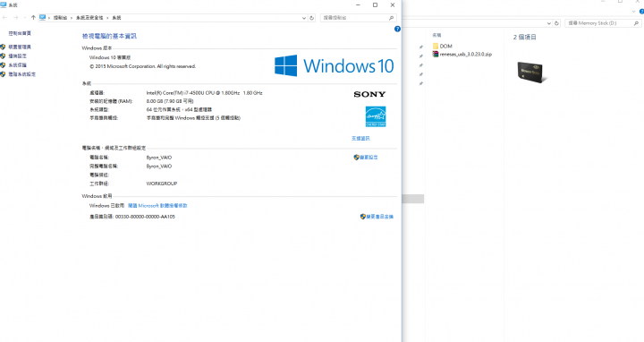Click the 系統 breadcrumb segment
Screen dimensions: 644x342
pos(116,18)
